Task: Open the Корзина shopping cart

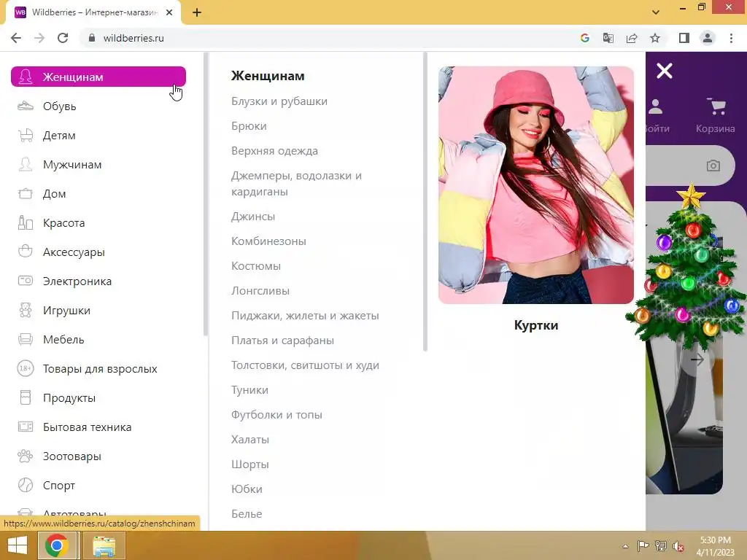Action: pos(715,115)
